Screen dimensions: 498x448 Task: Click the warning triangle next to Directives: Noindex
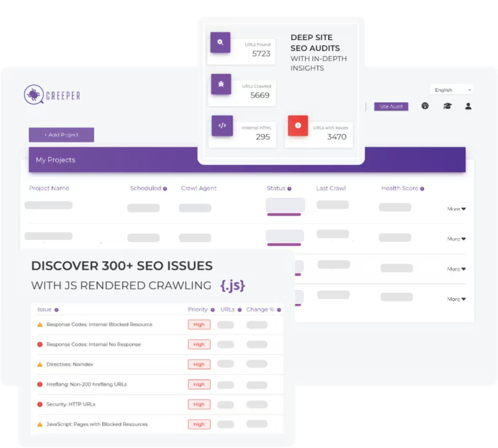click(x=40, y=364)
